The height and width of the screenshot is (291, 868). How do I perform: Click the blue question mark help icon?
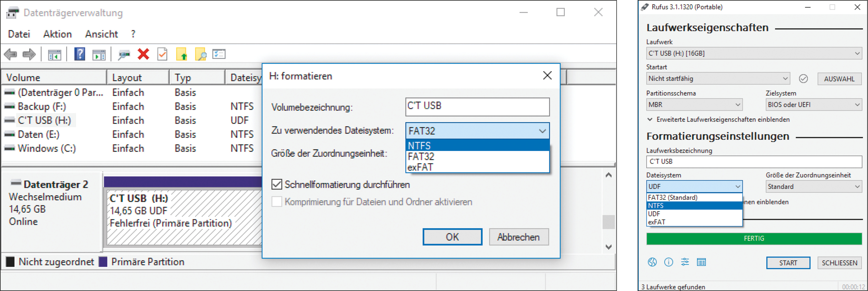(79, 54)
